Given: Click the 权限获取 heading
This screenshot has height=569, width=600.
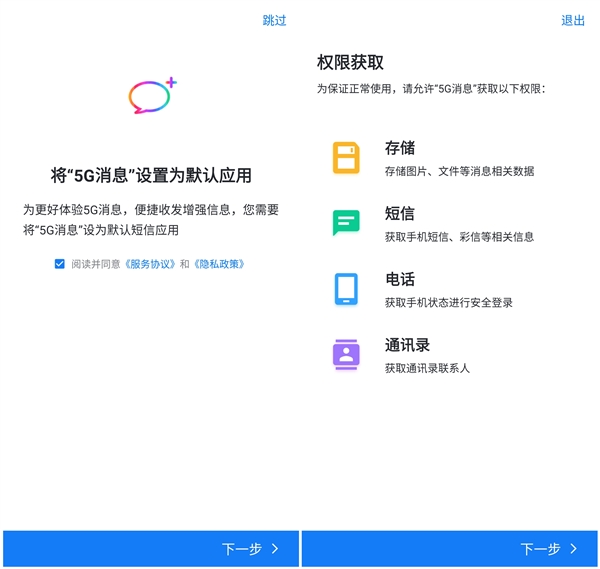Looking at the screenshot, I should coord(350,62).
